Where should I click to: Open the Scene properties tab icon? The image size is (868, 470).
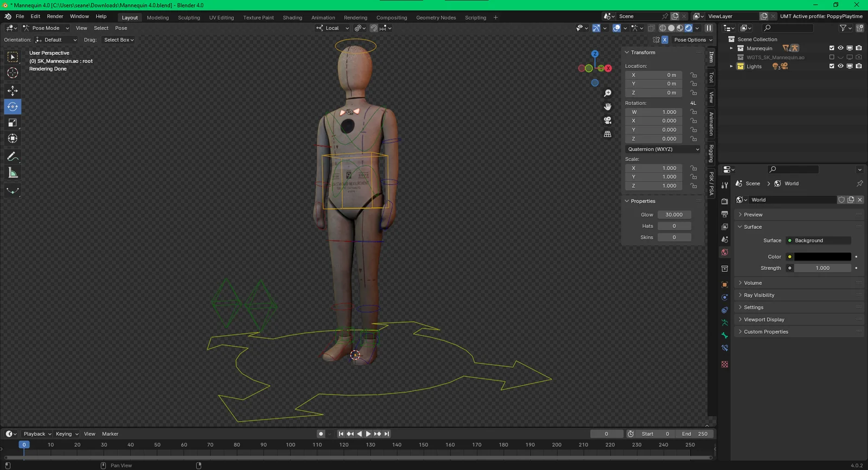[x=725, y=239]
